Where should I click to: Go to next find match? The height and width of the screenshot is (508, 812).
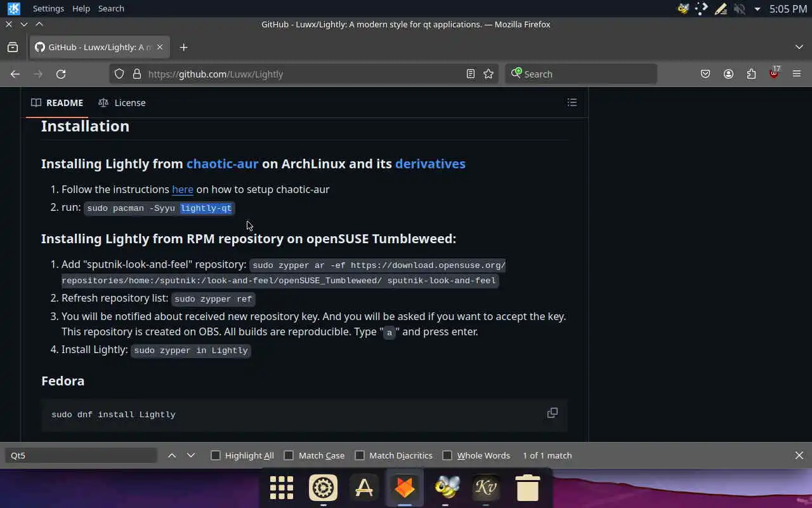click(x=191, y=455)
